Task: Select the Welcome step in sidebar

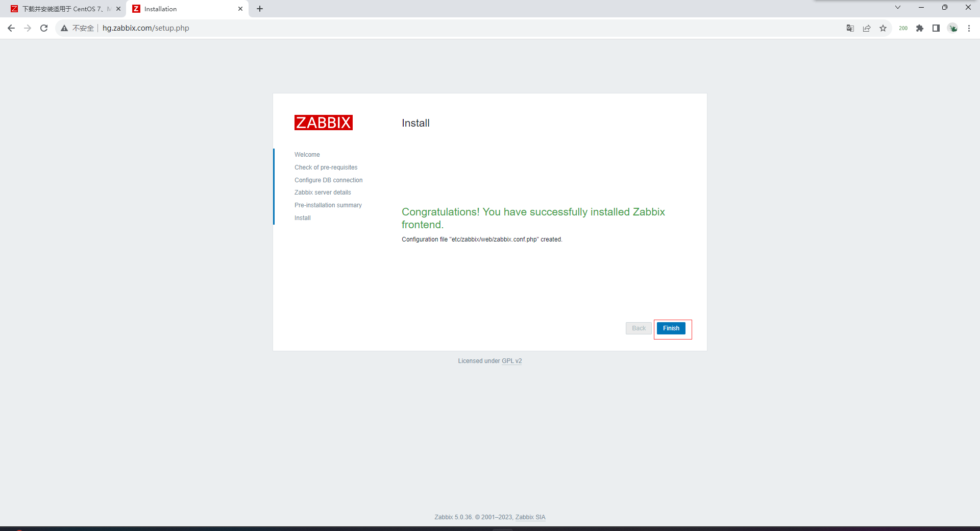Action: pos(307,155)
